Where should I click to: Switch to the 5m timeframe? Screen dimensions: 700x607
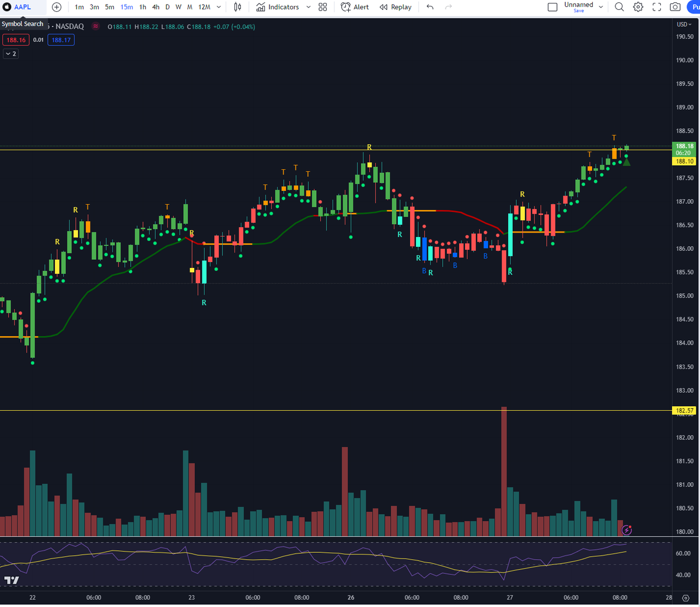point(110,7)
